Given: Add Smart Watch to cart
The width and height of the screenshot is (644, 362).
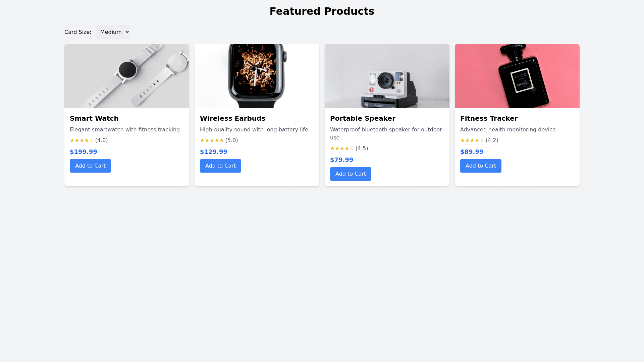Looking at the screenshot, I should click(x=90, y=166).
